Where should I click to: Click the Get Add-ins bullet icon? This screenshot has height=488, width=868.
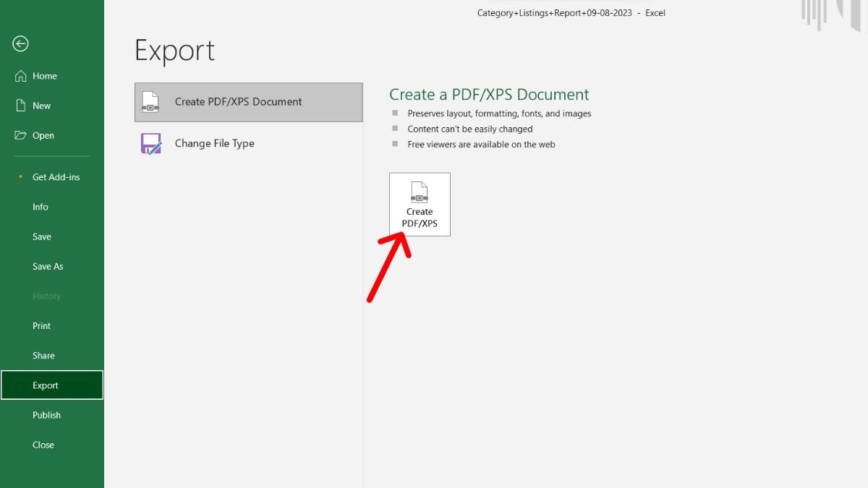click(x=20, y=176)
